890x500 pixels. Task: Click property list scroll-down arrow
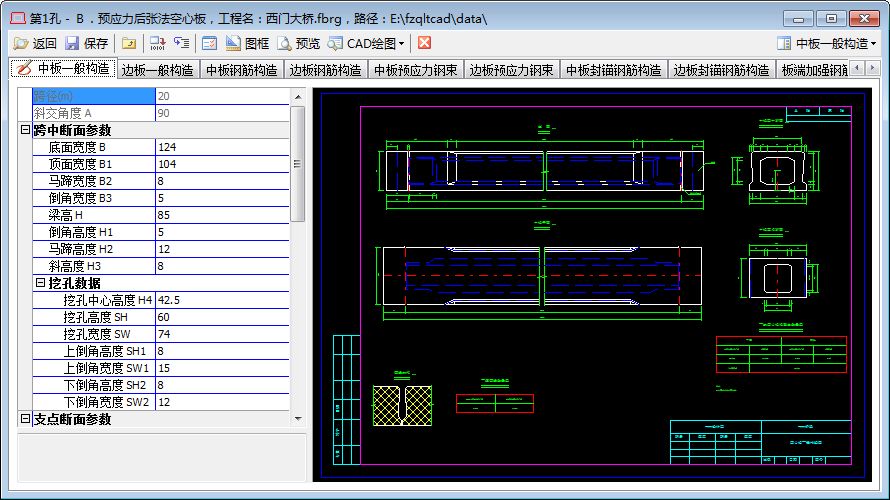coord(298,419)
